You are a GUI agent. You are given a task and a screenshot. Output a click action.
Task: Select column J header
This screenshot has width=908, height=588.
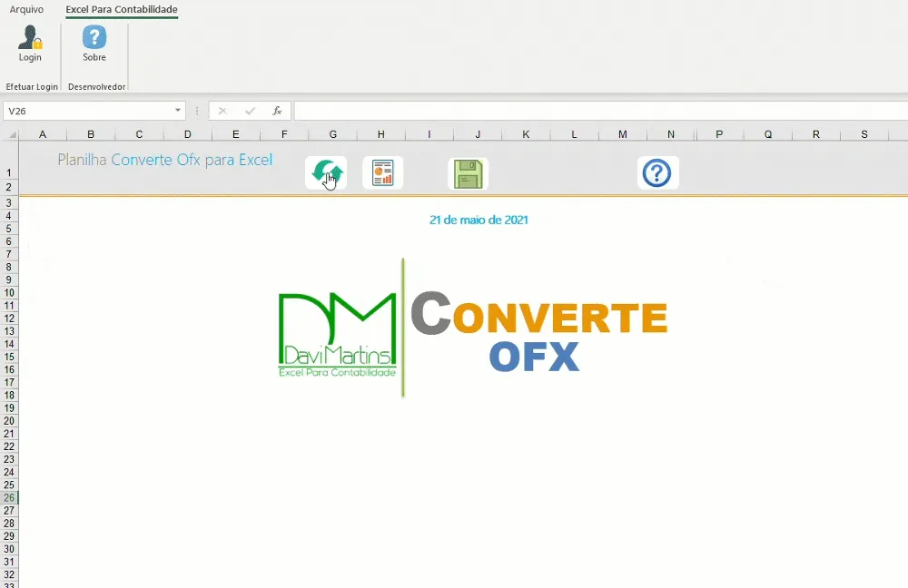tap(478, 134)
